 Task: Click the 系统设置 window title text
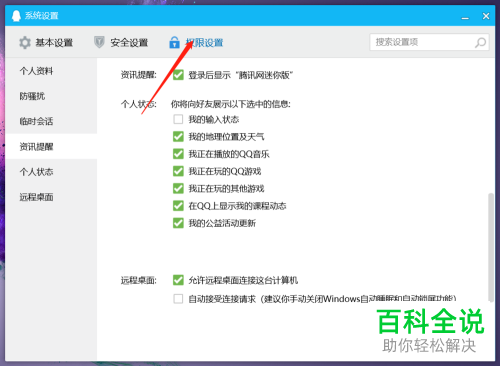click(42, 16)
